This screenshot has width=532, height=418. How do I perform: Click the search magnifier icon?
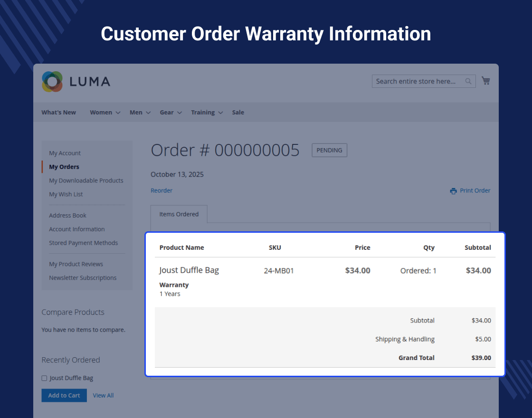pyautogui.click(x=468, y=81)
